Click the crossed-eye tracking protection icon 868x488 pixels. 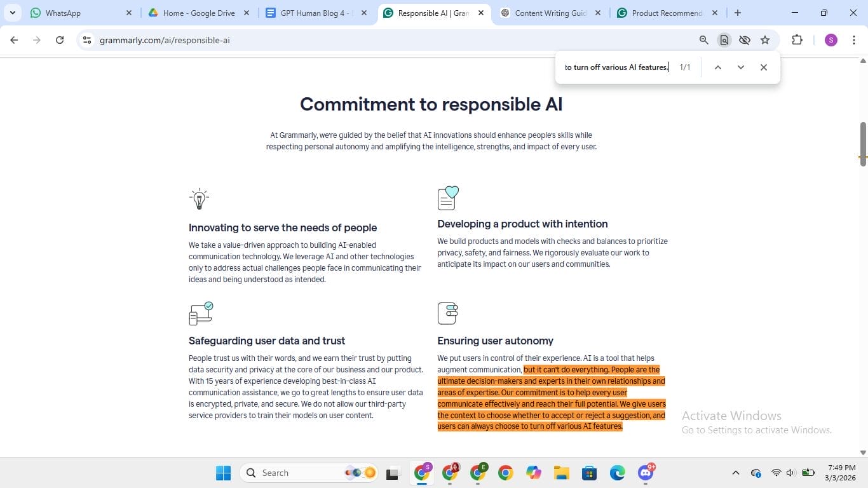(745, 40)
